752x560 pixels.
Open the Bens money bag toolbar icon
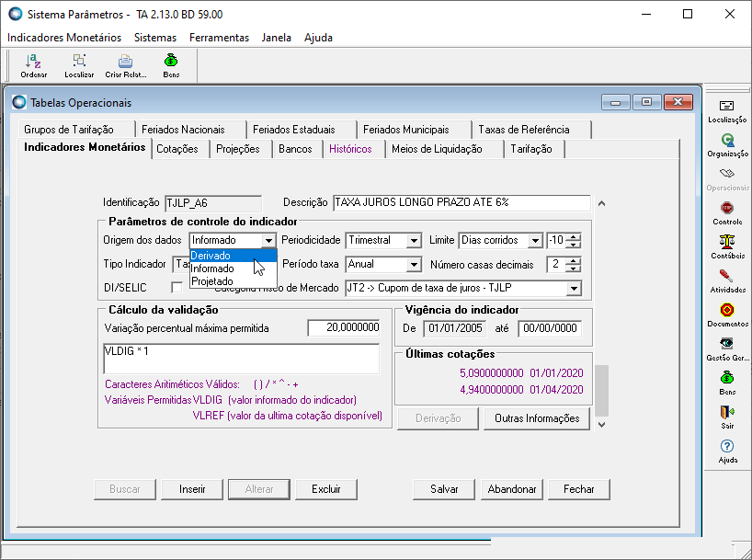click(171, 65)
